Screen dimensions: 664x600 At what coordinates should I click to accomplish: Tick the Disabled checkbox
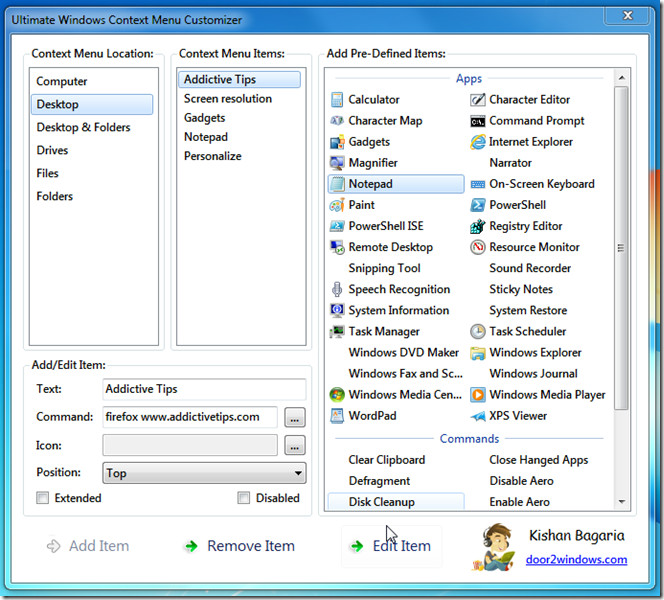pos(243,498)
